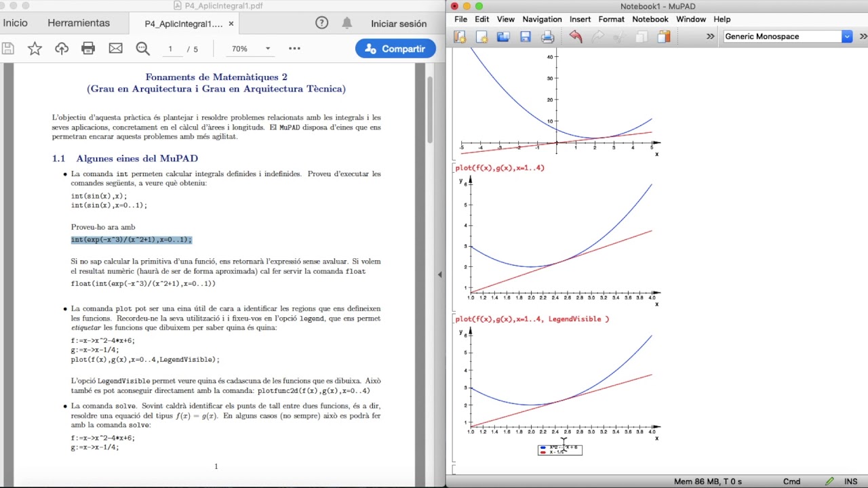The width and height of the screenshot is (868, 488).
Task: Click the cloud upload icon in Acrobat
Action: [x=62, y=49]
